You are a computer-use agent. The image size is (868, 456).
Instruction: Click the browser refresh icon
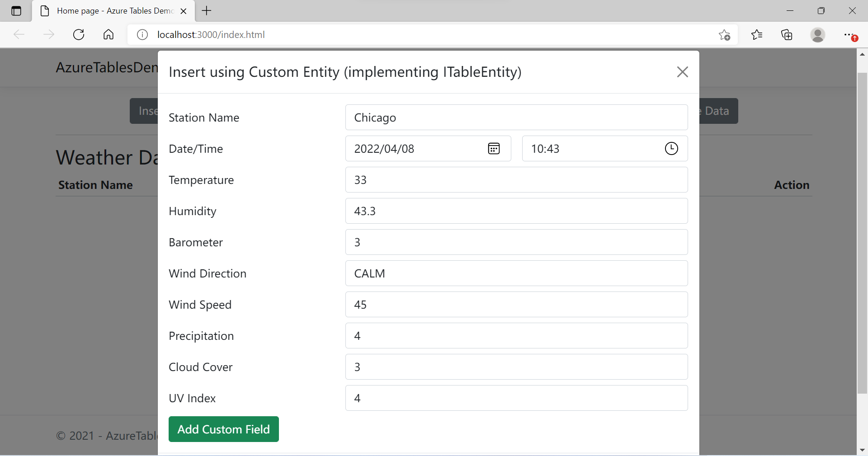(x=79, y=35)
